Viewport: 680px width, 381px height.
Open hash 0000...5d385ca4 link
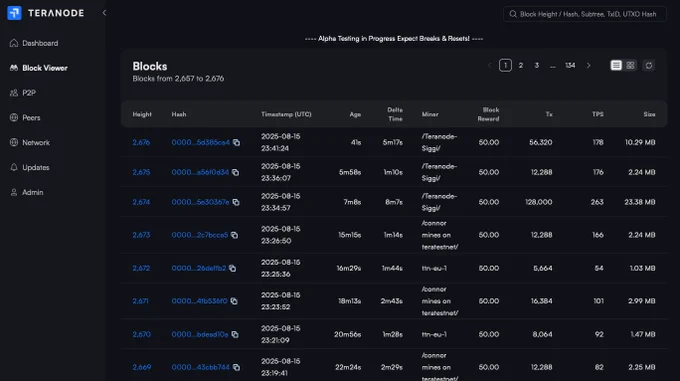[x=200, y=142]
